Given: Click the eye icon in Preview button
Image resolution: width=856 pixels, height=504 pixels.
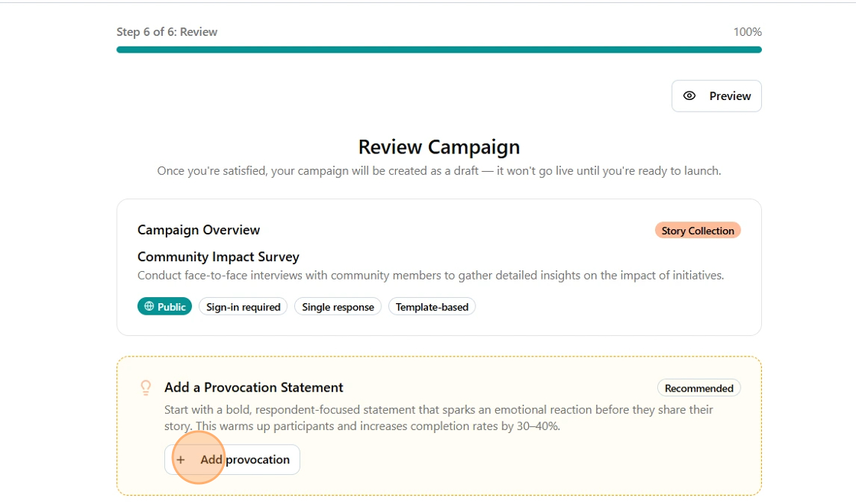Looking at the screenshot, I should coord(689,96).
